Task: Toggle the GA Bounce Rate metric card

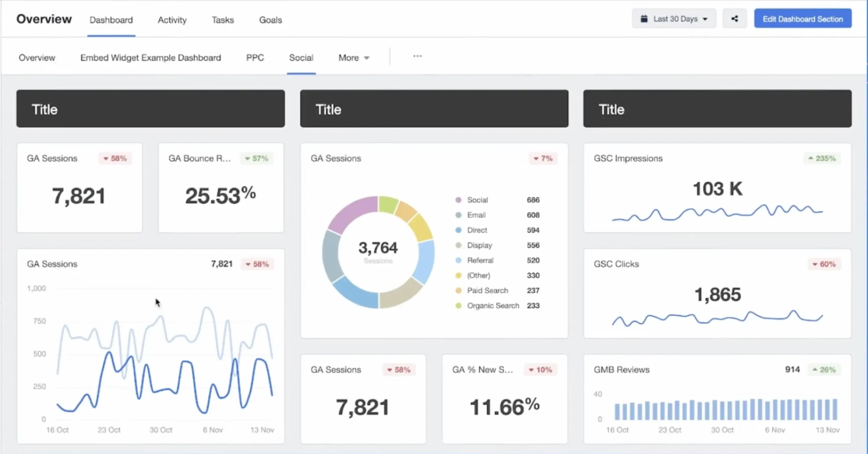Action: (220, 187)
